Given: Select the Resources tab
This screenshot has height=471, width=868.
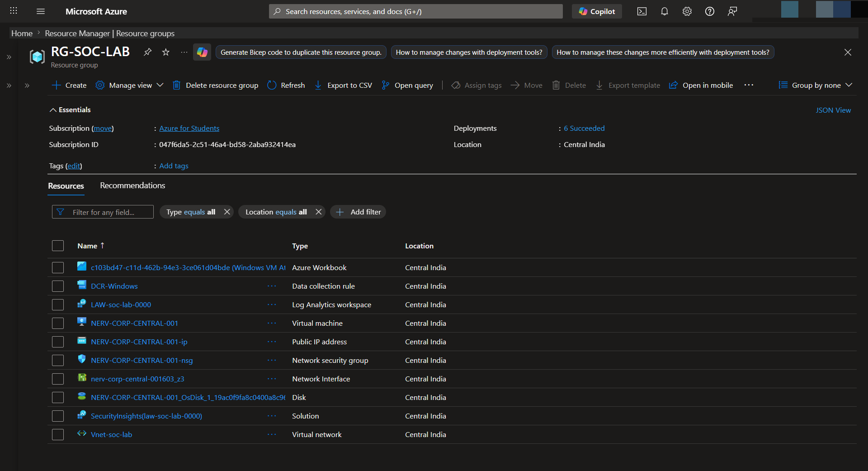Looking at the screenshot, I should coord(66,186).
